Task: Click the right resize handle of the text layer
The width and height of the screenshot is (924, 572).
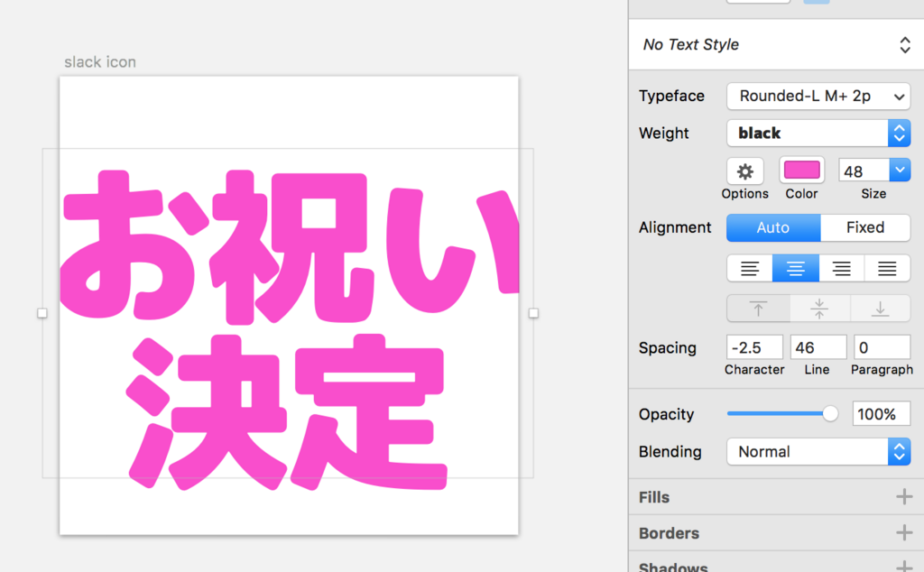Action: [x=533, y=313]
